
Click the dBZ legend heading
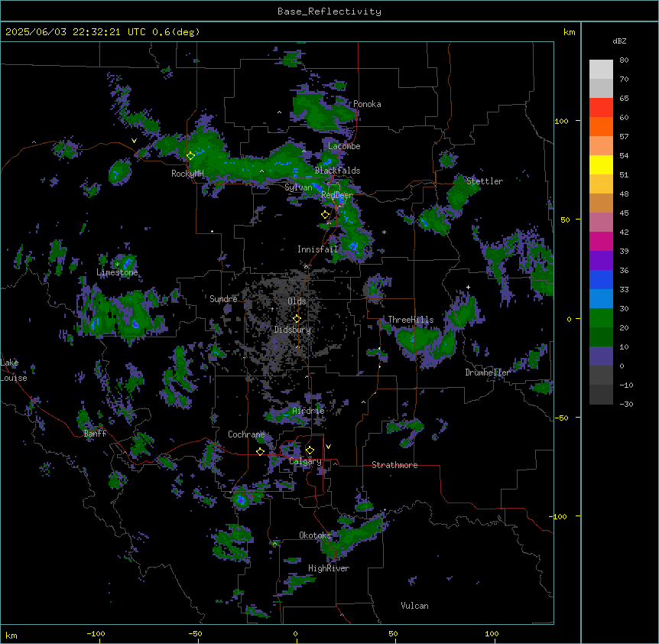tap(619, 41)
